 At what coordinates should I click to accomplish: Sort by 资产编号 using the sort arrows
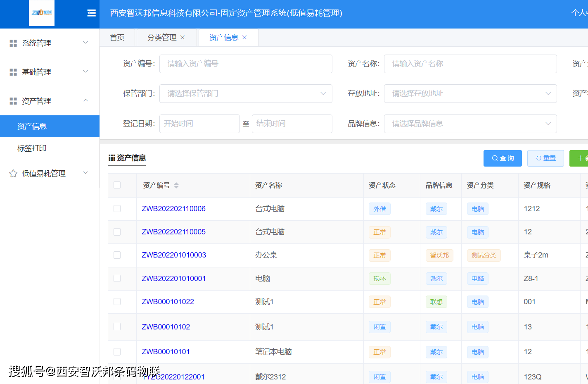point(176,185)
